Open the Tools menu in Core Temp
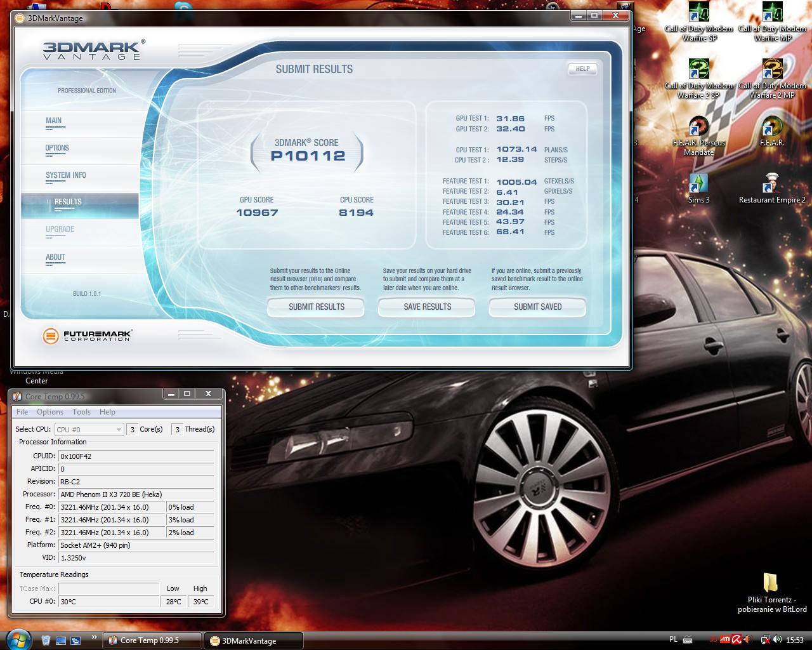812x650 pixels. (81, 412)
